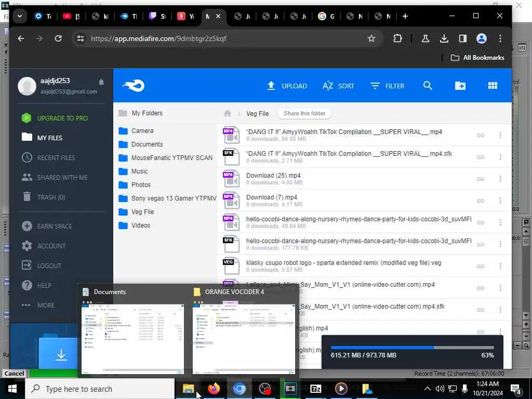532x399 pixels.
Task: Click Logout in sidebar
Action: (x=42, y=265)
